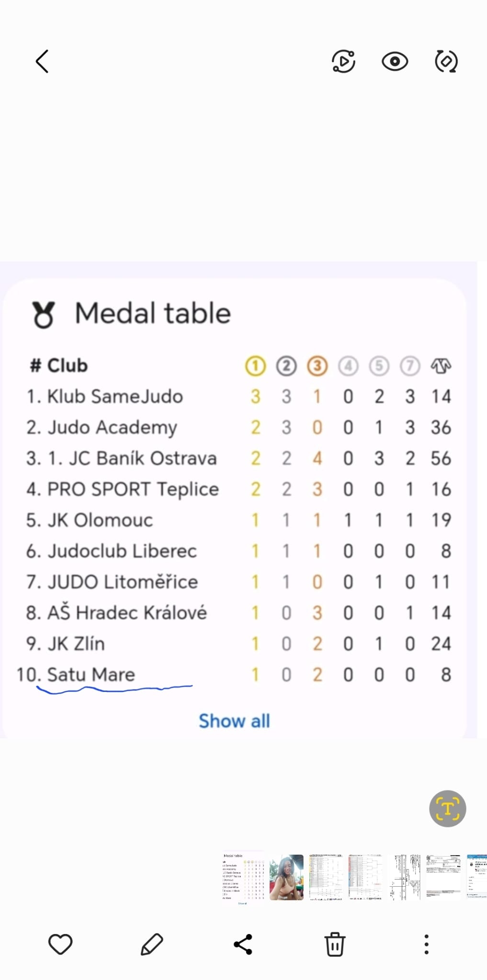Select the woman's photo thumbnail

286,877
